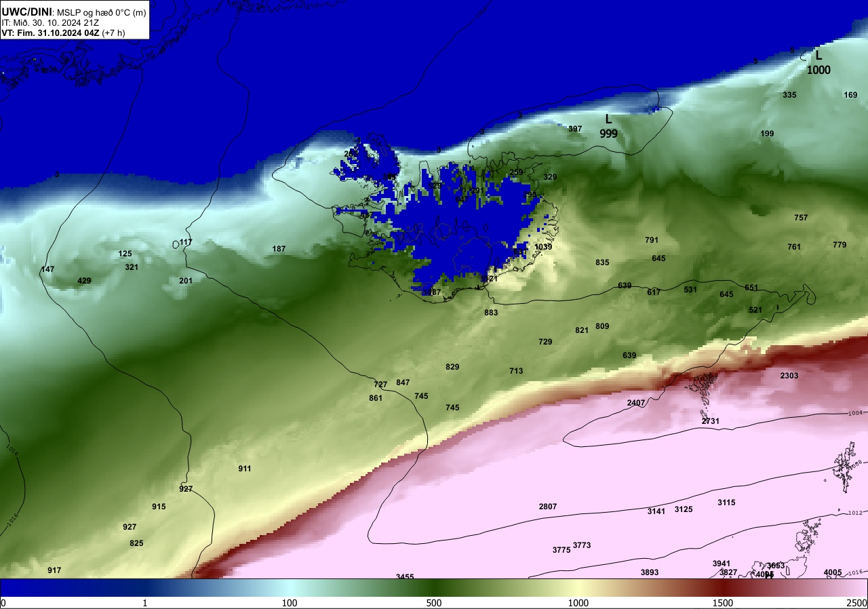Image resolution: width=868 pixels, height=609 pixels.
Task: Click the 1039 value near Iceland
Action: click(543, 247)
